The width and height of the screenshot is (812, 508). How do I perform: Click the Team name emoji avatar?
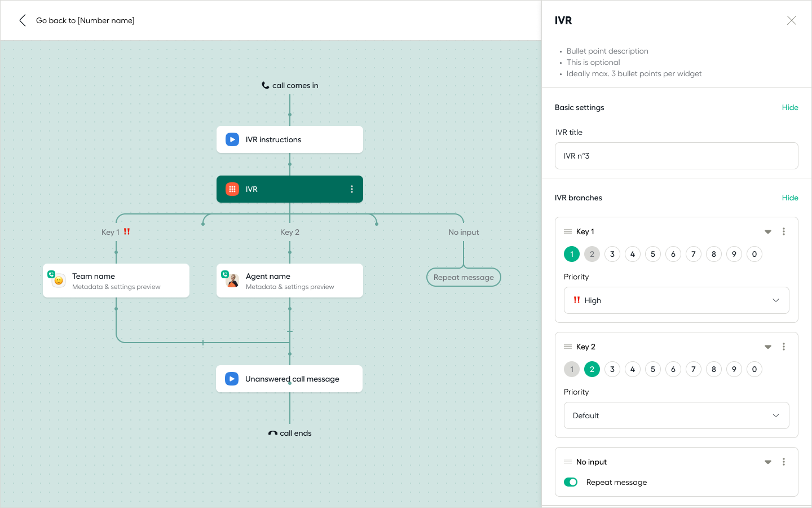click(x=58, y=280)
